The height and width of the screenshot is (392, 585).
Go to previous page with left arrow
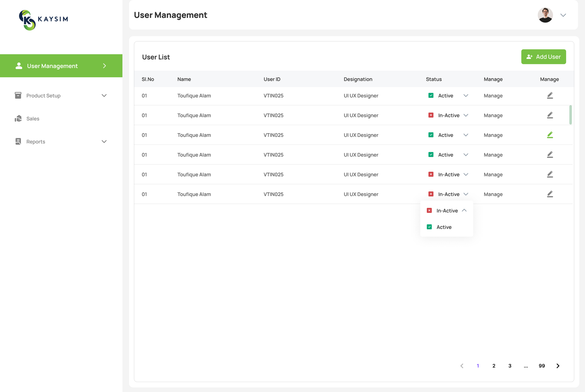462,366
